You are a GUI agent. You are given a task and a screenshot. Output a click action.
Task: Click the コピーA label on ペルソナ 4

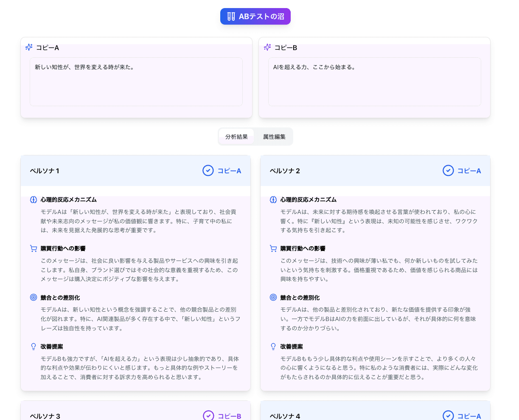point(469,416)
